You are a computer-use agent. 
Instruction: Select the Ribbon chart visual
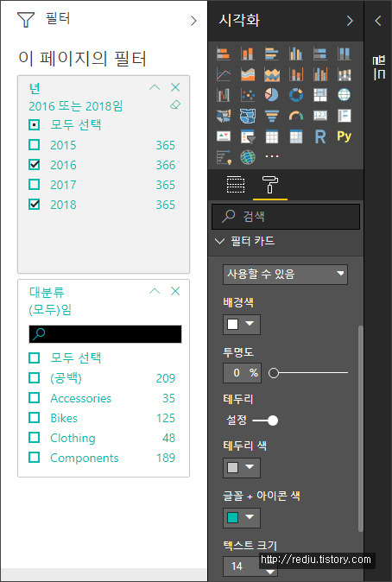point(345,74)
